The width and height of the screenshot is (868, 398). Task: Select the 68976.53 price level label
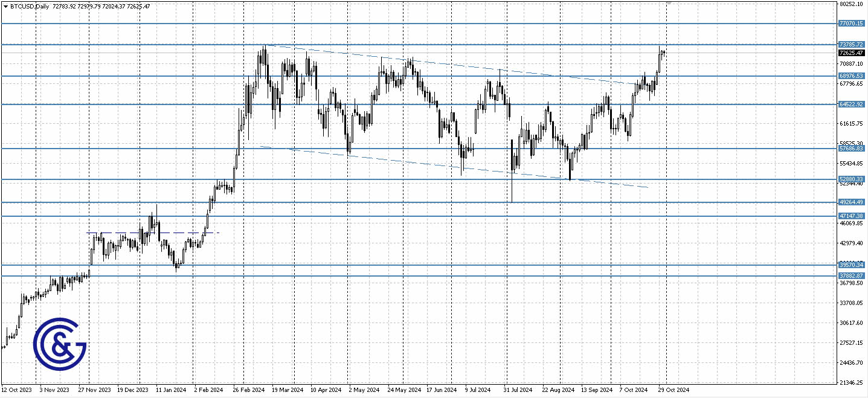point(851,76)
